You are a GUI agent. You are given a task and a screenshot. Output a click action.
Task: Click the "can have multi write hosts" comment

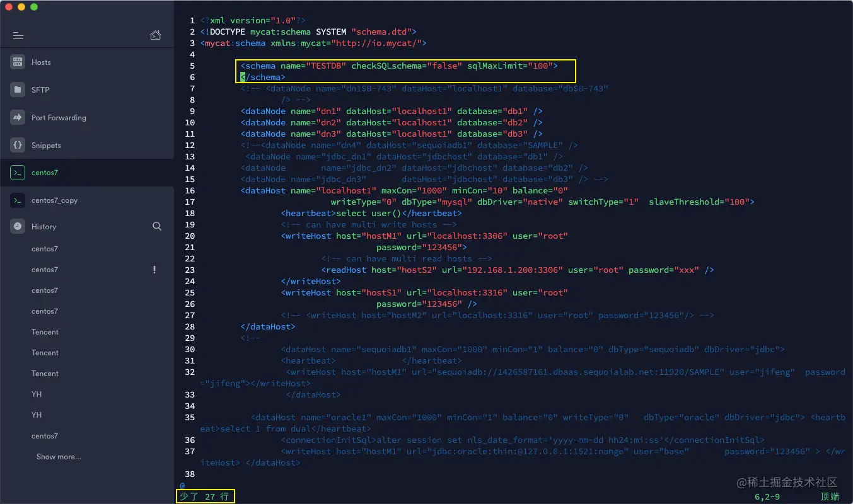[x=371, y=225]
